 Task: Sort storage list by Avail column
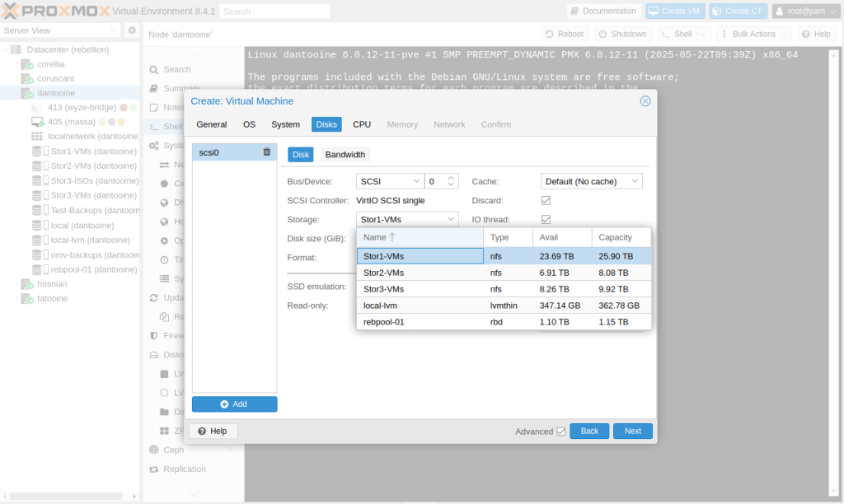[562, 237]
